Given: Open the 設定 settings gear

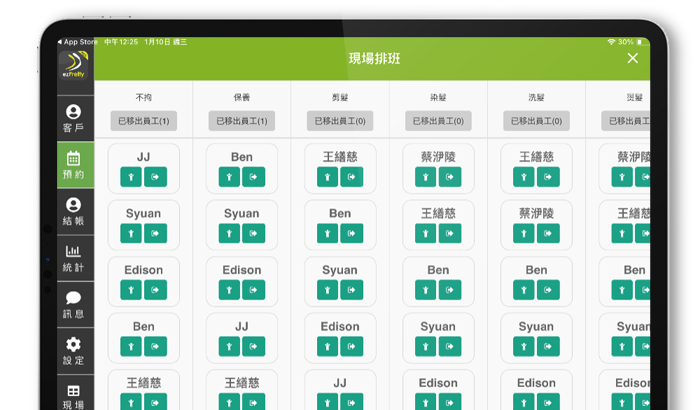Looking at the screenshot, I should click(74, 351).
